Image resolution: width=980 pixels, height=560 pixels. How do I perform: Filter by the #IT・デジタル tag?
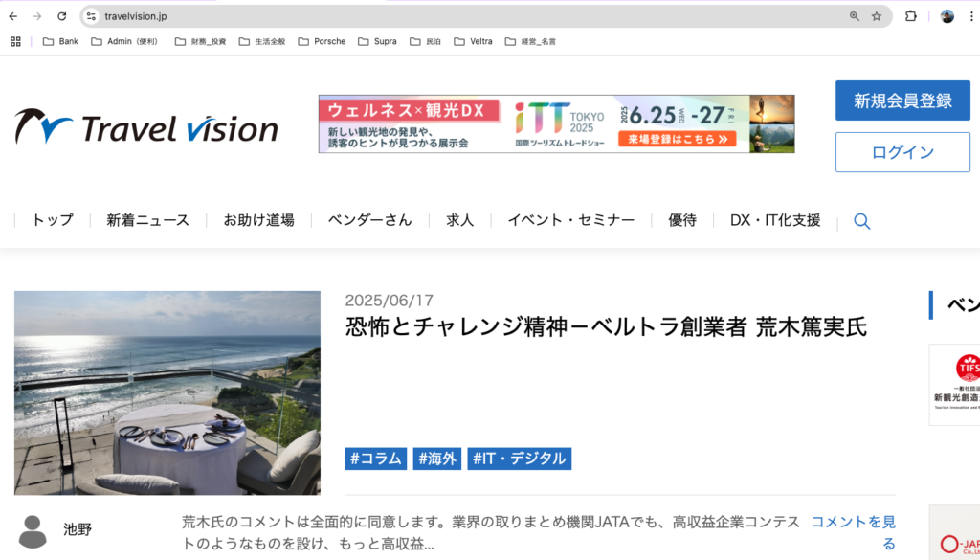pyautogui.click(x=520, y=459)
